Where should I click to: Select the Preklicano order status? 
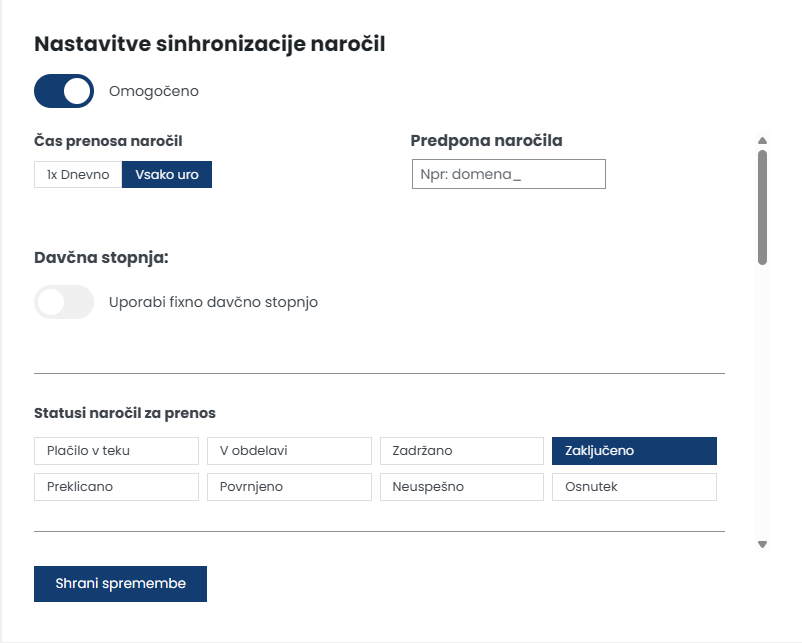[x=116, y=487]
